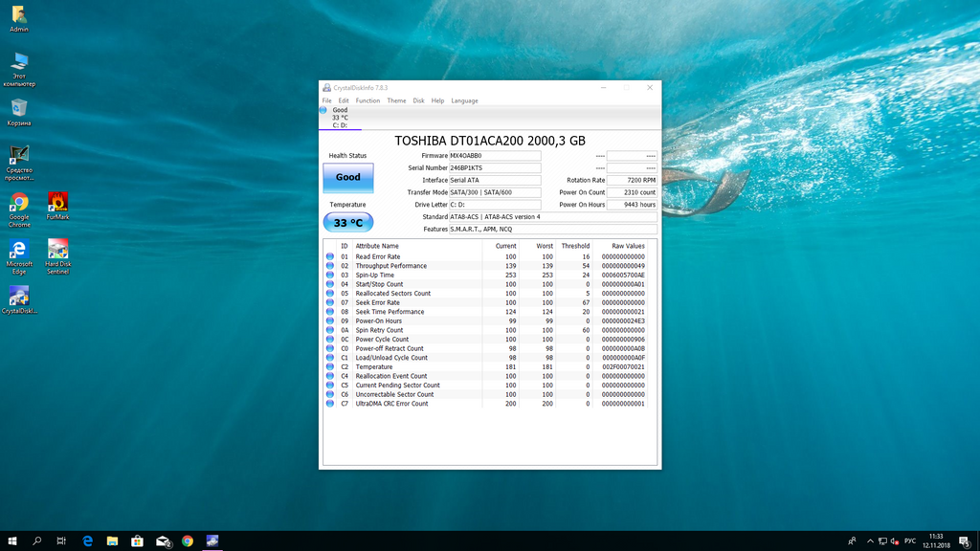Open FurMark desktop shortcut
This screenshot has width=980, height=551.
pyautogui.click(x=57, y=207)
